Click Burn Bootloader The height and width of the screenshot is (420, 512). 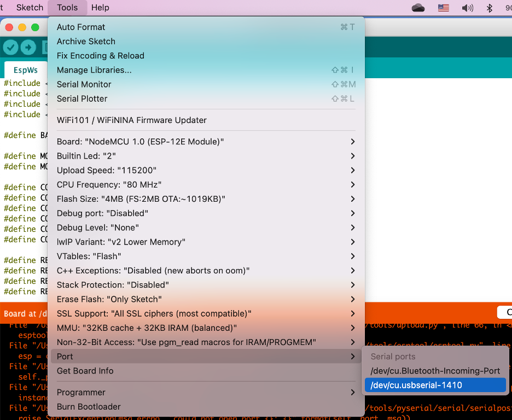point(89,406)
